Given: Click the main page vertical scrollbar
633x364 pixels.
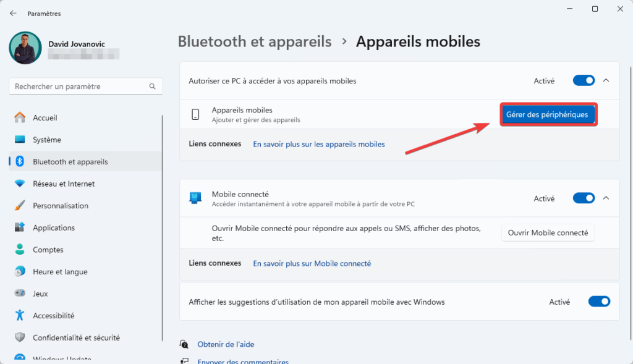Looking at the screenshot, I should point(631,203).
